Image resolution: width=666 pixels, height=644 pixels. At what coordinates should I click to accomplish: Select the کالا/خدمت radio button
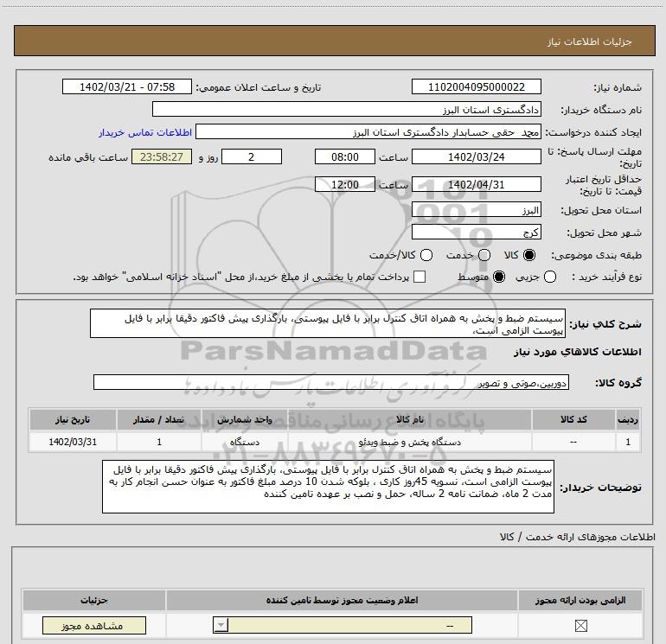coord(426,255)
